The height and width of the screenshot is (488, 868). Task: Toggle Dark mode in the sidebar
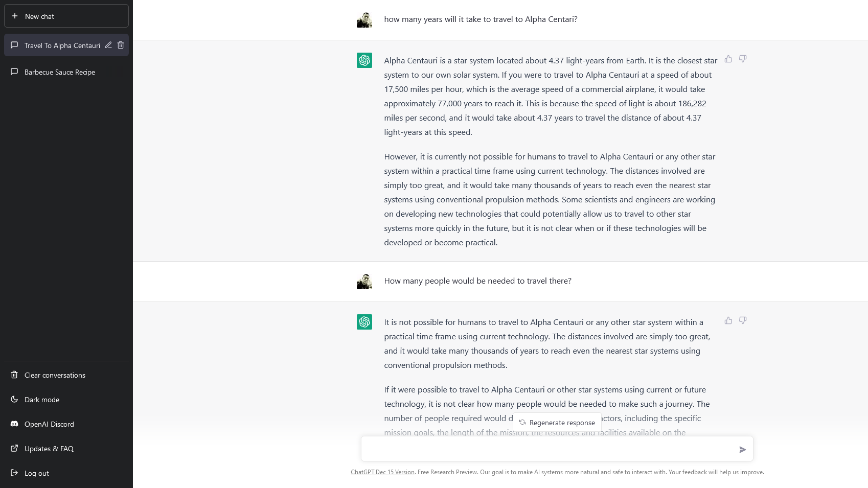(42, 400)
